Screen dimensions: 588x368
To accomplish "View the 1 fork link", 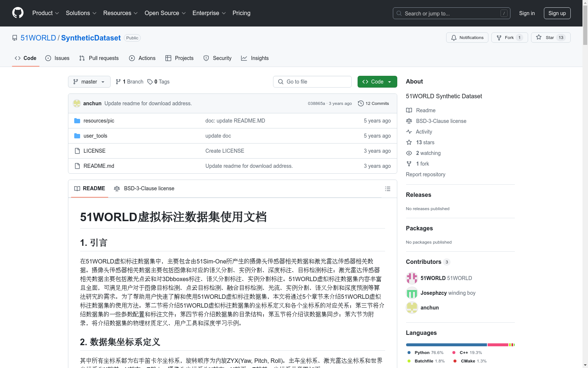I will coord(417,164).
